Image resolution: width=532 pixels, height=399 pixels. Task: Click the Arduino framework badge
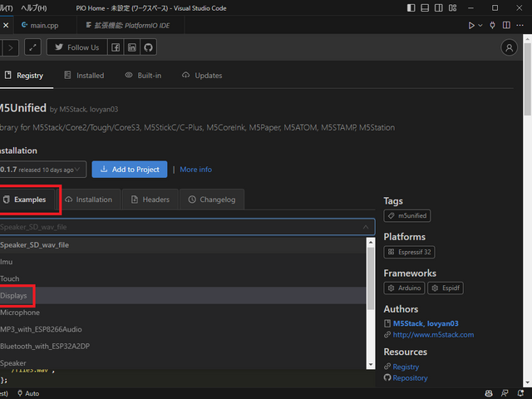pyautogui.click(x=404, y=288)
